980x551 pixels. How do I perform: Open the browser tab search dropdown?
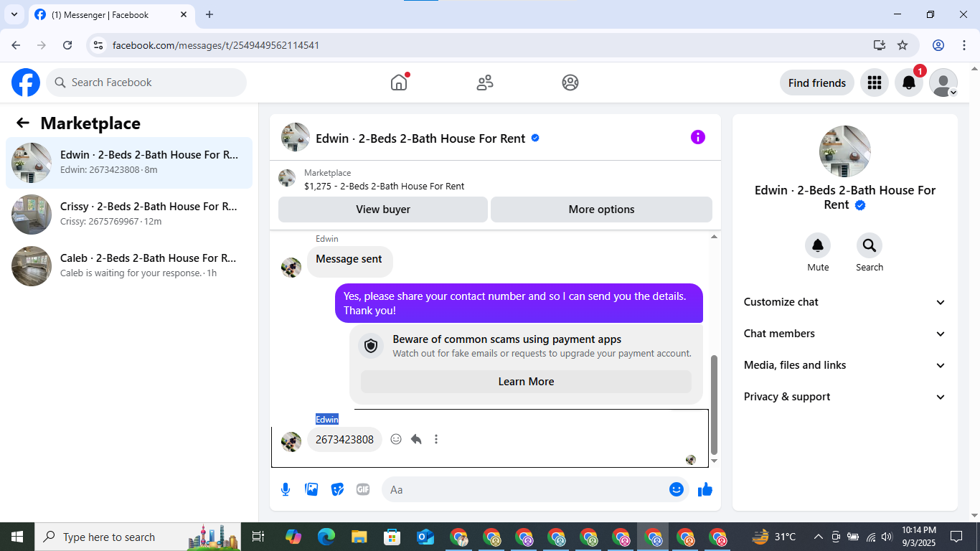(14, 14)
